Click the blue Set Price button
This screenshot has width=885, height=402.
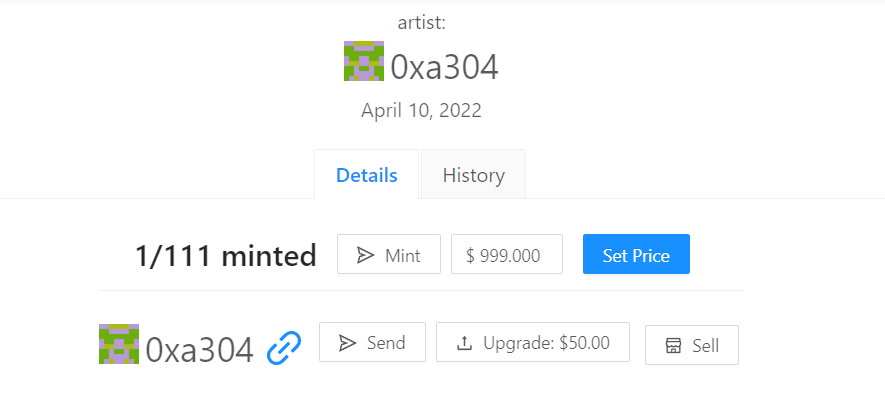coord(636,255)
